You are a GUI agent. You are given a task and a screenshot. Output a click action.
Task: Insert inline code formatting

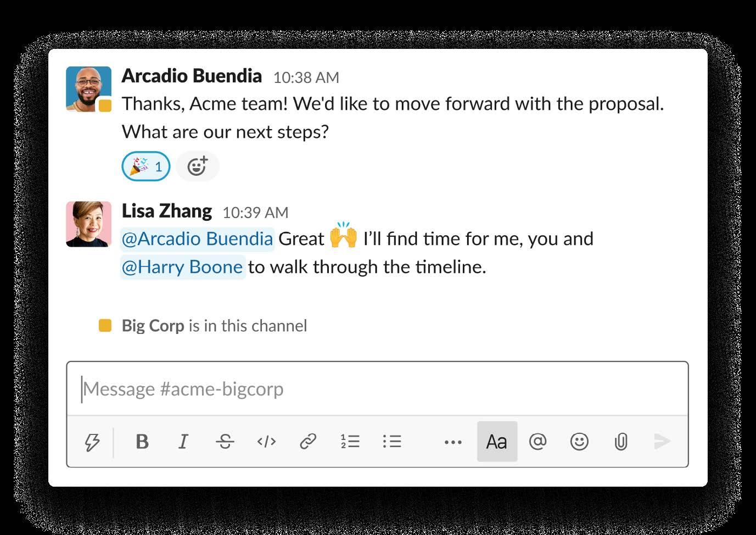point(266,442)
